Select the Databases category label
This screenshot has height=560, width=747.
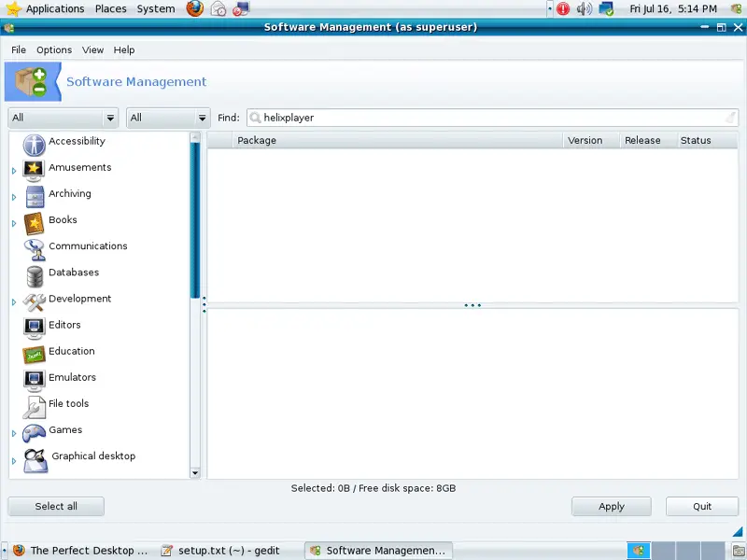click(74, 273)
